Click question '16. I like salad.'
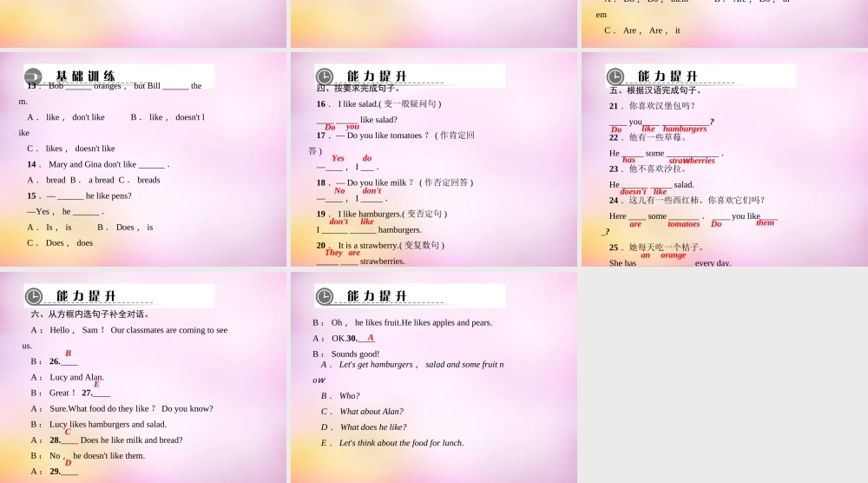Image resolution: width=868 pixels, height=483 pixels. point(378,104)
